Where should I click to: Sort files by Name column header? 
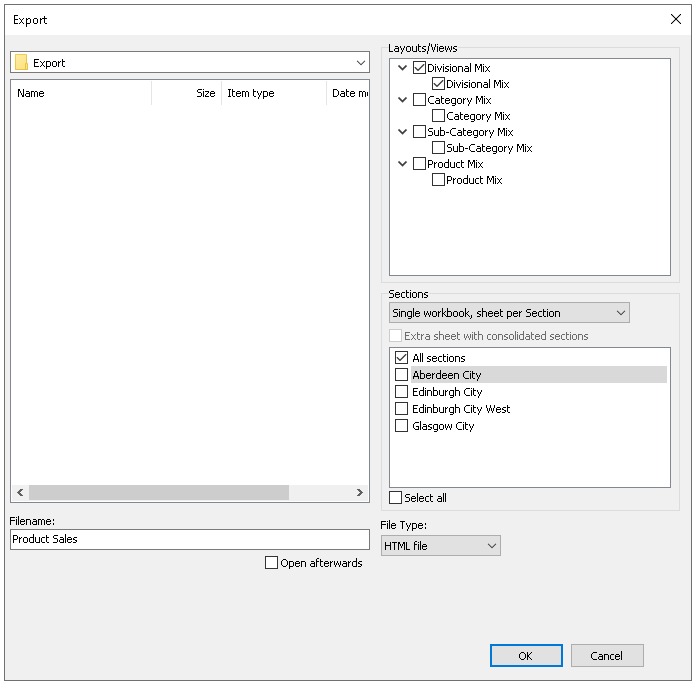click(80, 93)
